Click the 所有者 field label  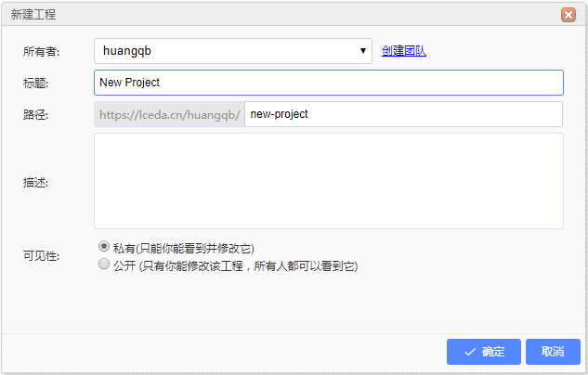tap(41, 51)
